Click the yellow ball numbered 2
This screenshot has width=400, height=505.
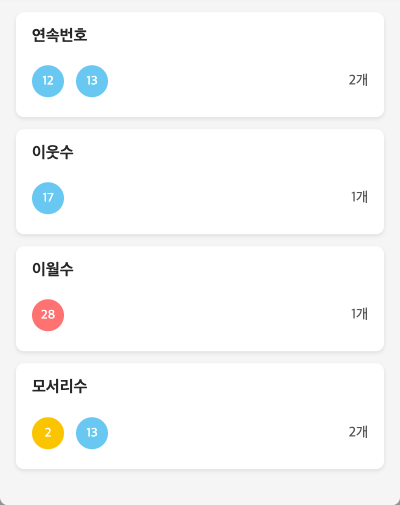coord(48,433)
